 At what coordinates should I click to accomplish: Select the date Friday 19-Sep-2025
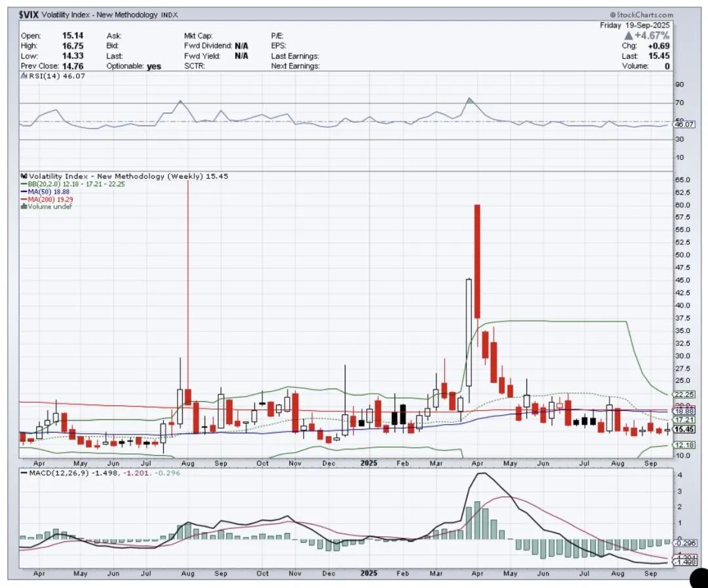635,26
